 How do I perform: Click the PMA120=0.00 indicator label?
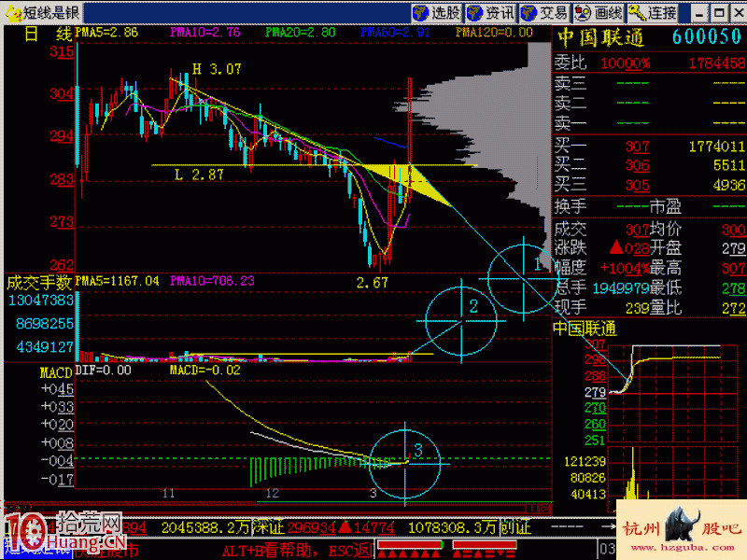point(494,33)
